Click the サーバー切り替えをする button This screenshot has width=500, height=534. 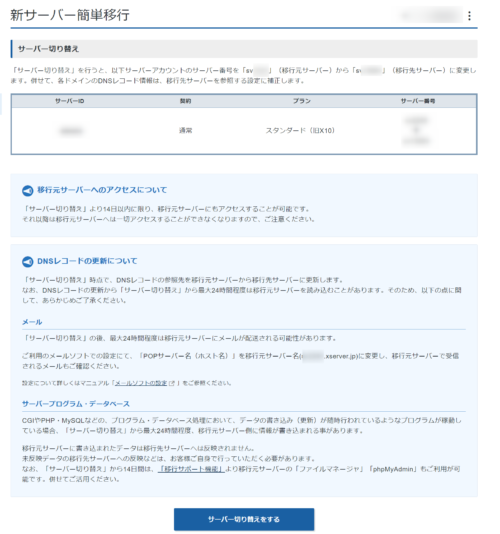[x=244, y=519]
